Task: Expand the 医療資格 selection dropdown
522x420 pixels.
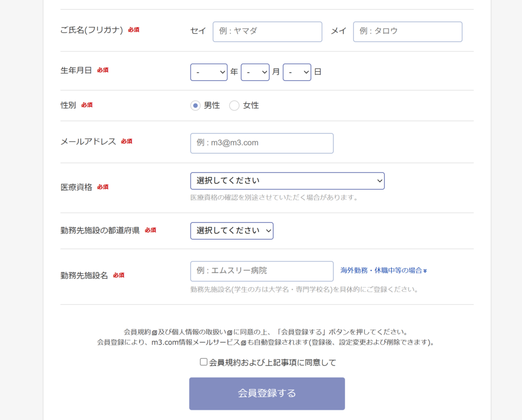Action: [x=287, y=181]
